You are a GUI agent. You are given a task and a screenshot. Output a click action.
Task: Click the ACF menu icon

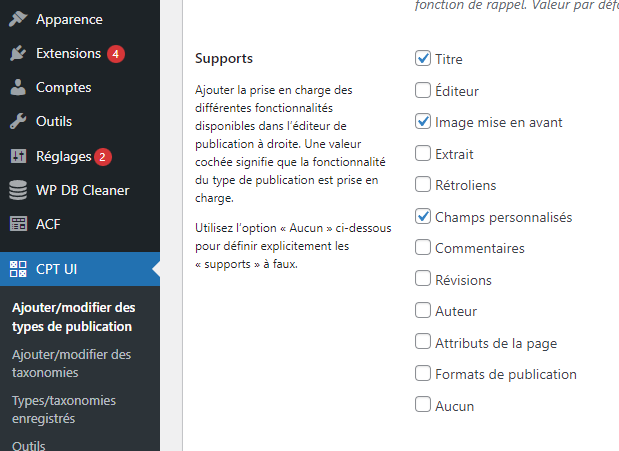coord(18,224)
